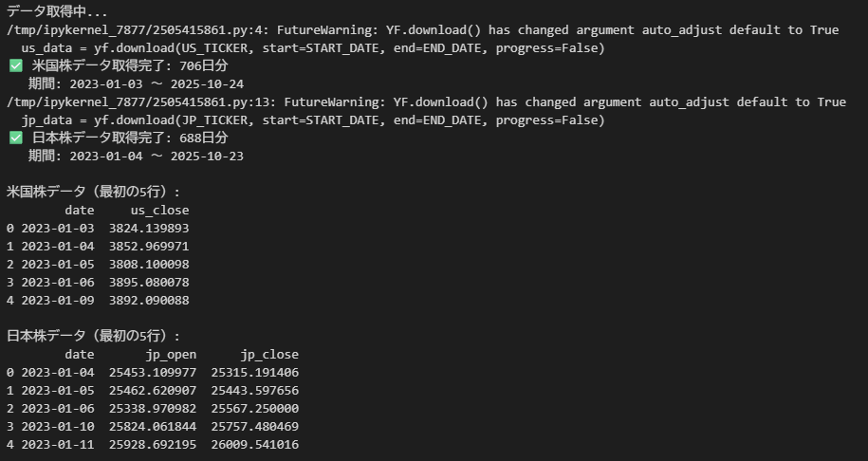This screenshot has width=868, height=461.
Task: Select the FutureWarning line referencing py:13
Action: pos(426,101)
